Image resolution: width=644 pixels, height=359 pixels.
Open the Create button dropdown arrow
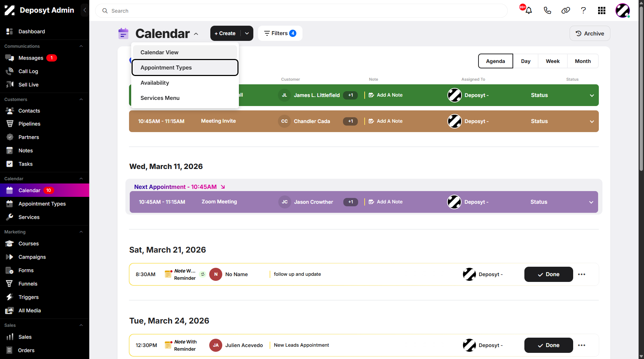click(247, 33)
